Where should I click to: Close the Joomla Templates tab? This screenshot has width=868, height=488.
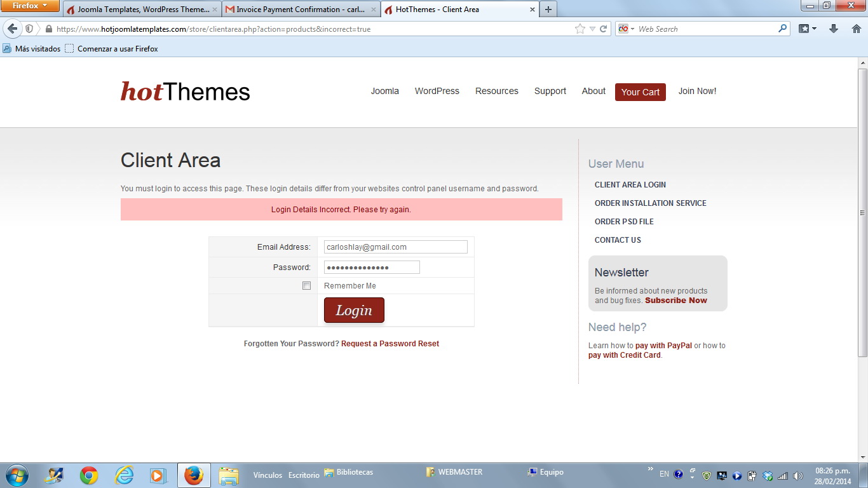pos(215,10)
